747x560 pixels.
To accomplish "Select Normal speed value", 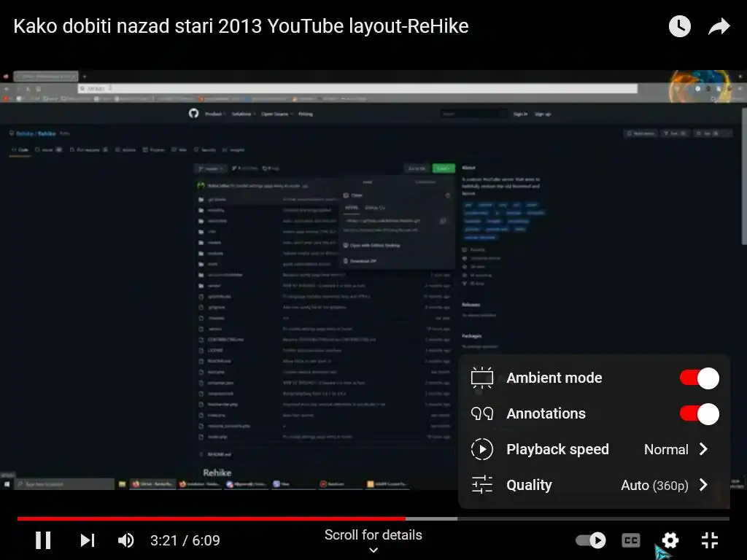I will tap(666, 449).
